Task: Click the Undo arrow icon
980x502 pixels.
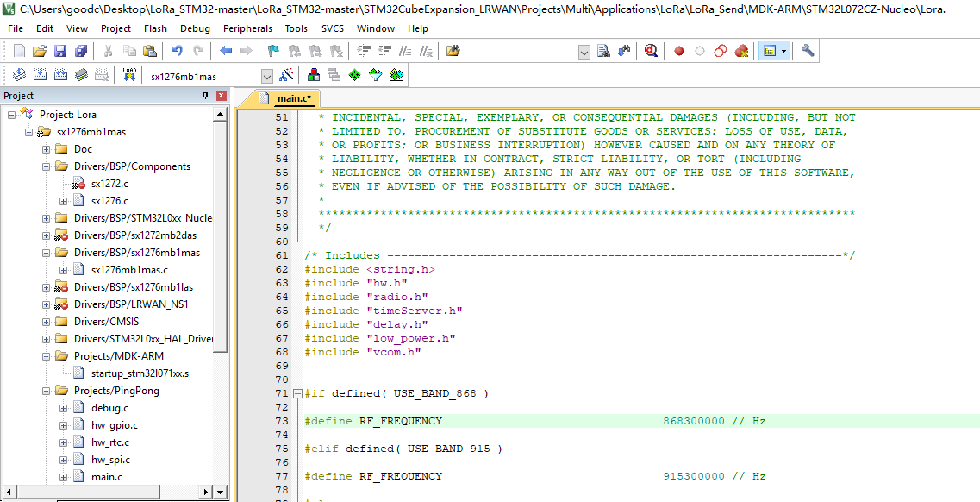Action: (x=178, y=51)
